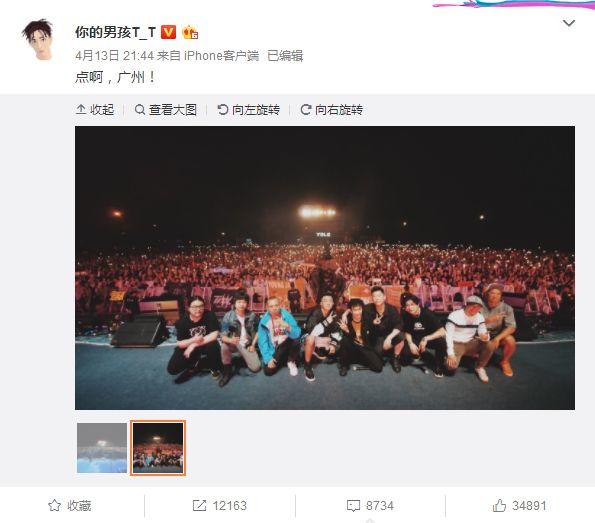Screen dimensions: 595x523
Task: Click the crown membership badge icon
Action: click(x=190, y=32)
